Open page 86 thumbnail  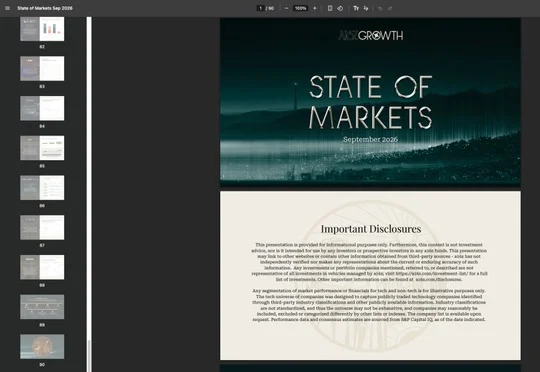coord(42,188)
